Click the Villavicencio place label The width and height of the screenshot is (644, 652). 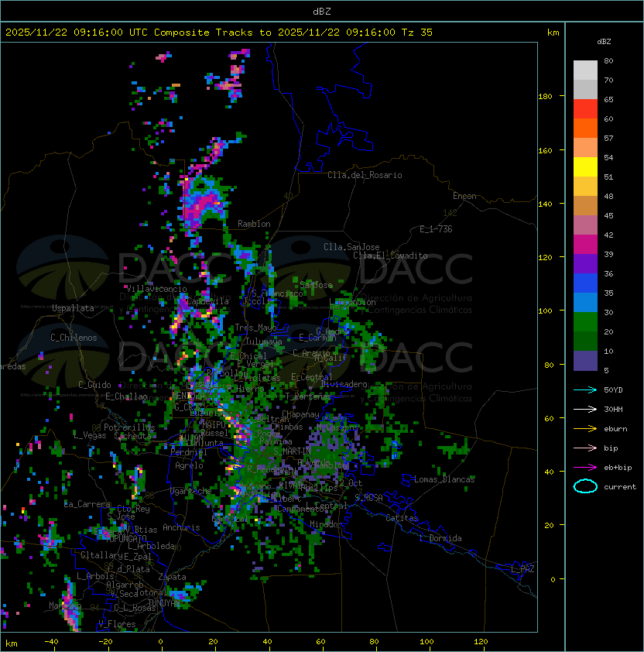pos(156,289)
